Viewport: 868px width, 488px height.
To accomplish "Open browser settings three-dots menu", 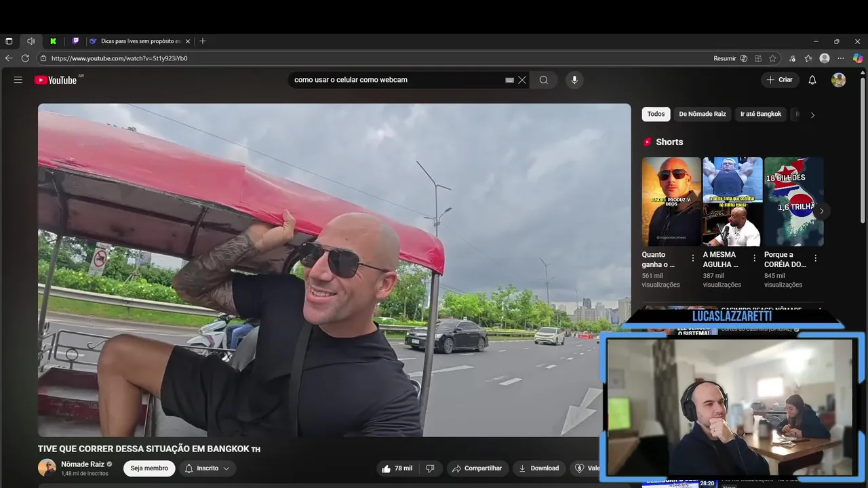I will point(841,58).
